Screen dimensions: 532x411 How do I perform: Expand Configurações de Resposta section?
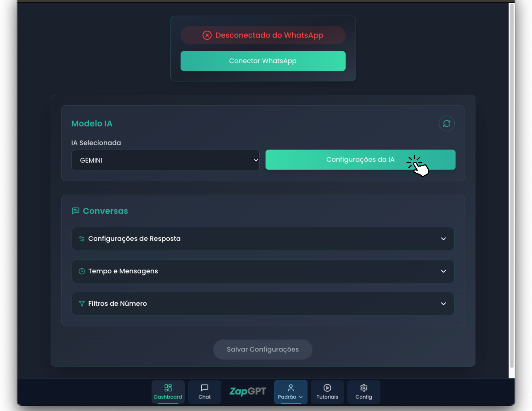[x=263, y=239]
